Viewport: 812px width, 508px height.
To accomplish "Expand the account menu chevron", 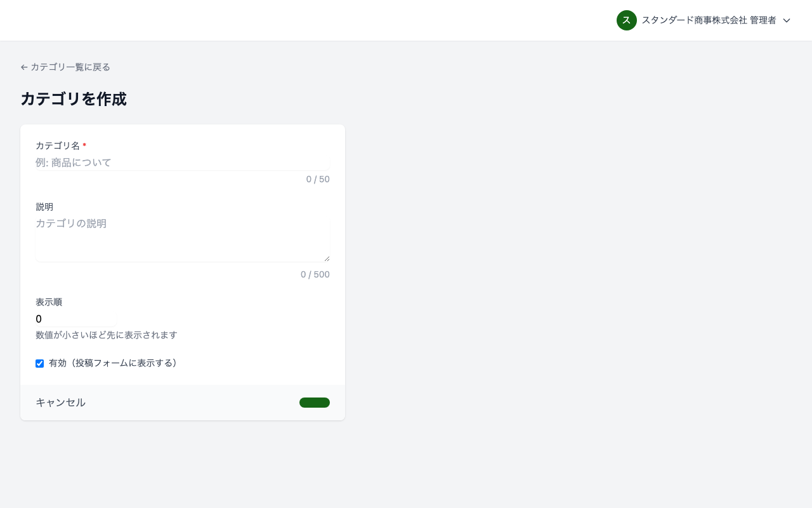I will point(787,20).
